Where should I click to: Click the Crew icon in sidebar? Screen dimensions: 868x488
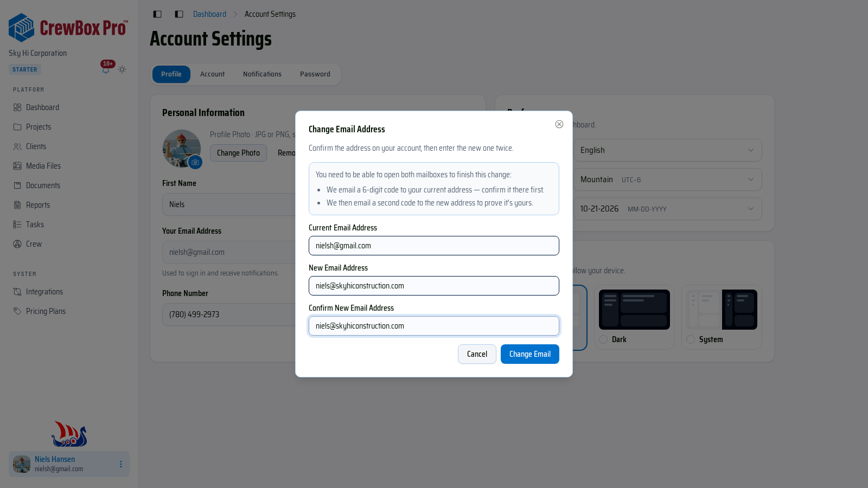click(x=17, y=244)
